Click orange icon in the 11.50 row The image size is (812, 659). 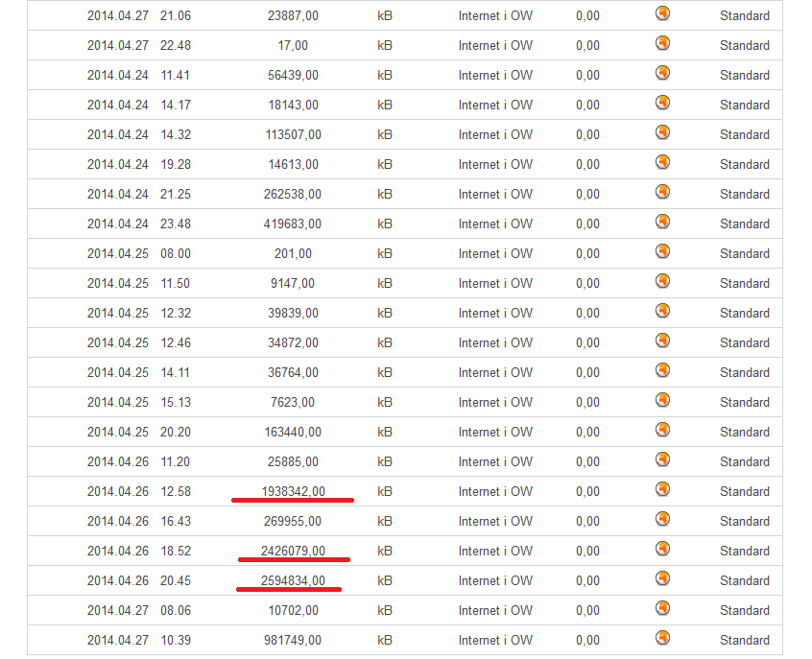tap(662, 281)
